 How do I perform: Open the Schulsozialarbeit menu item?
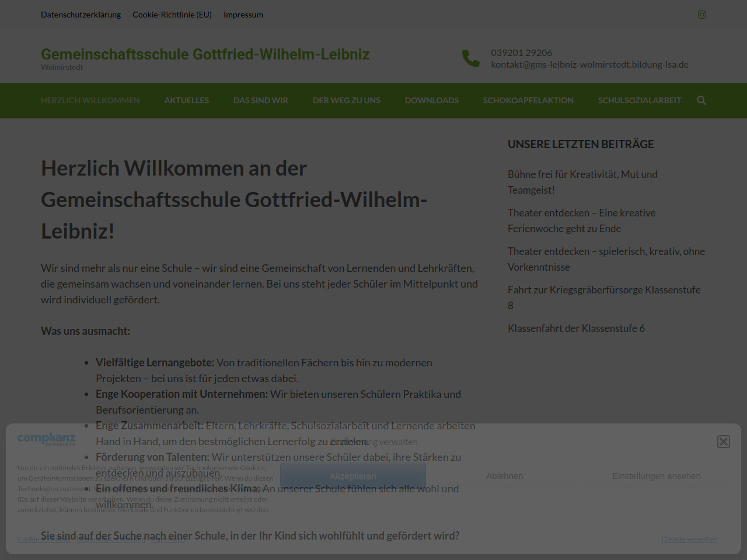(639, 100)
